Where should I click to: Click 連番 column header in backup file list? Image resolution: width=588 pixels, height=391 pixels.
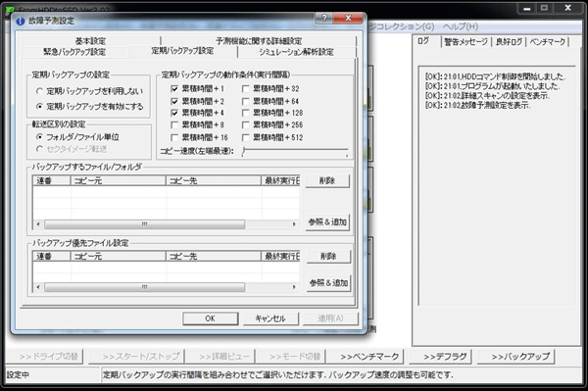[51, 180]
